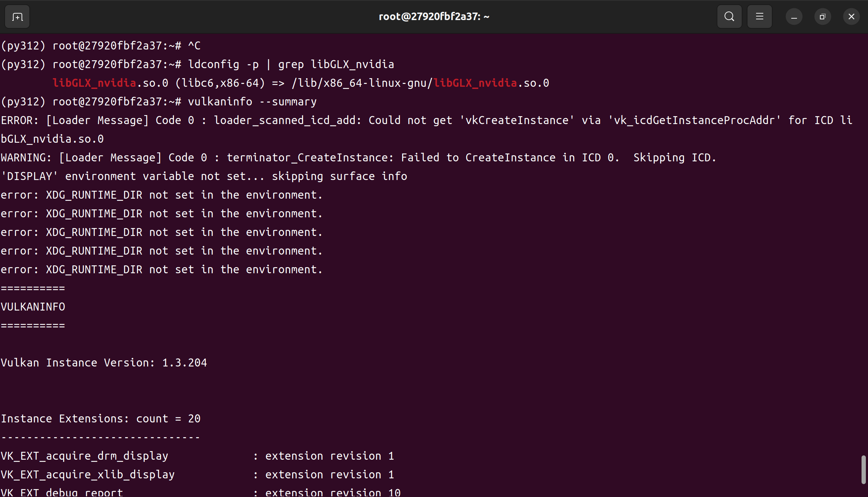This screenshot has height=497, width=868.
Task: Click the ldconfig grep command text
Action: (291, 65)
